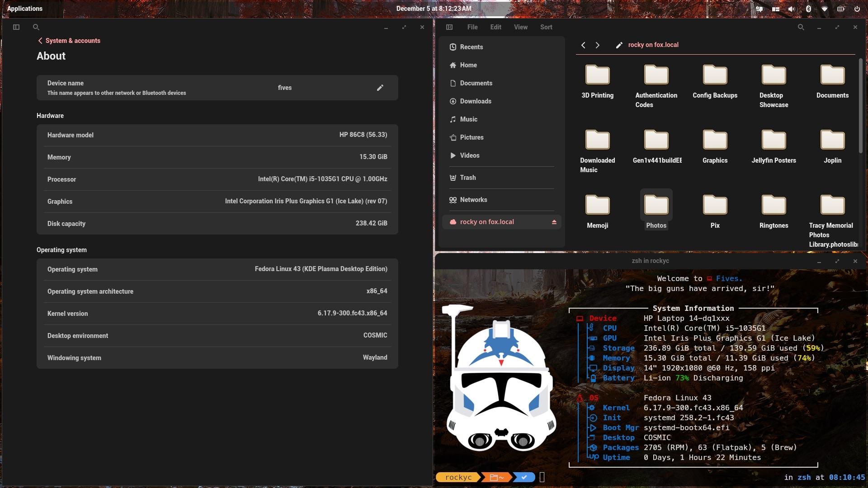Toggle the file manager sidebar icon
868x488 pixels.
tap(449, 27)
